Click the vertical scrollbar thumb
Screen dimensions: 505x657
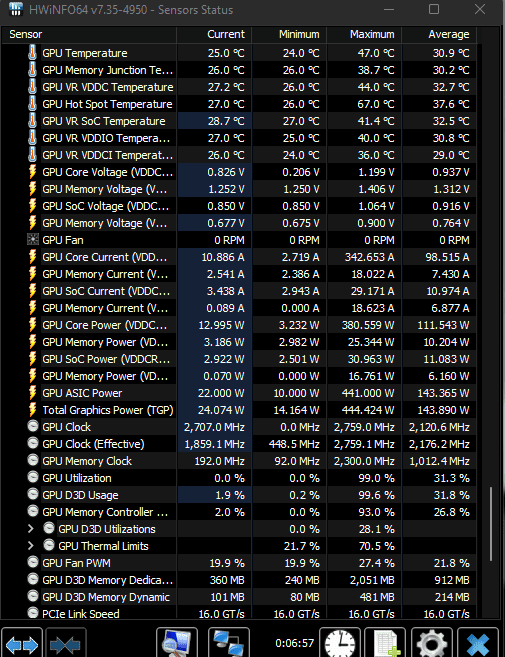(x=490, y=524)
